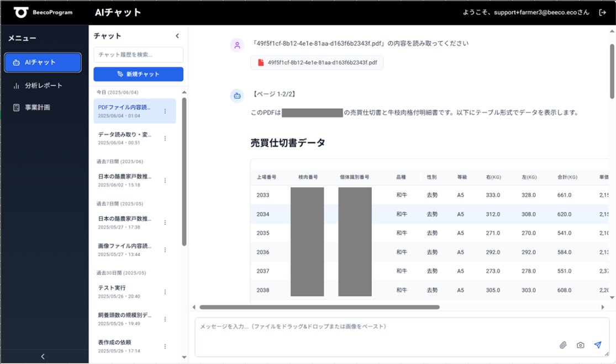Click the 等級 column header
This screenshot has height=364, width=616.
pos(462,177)
